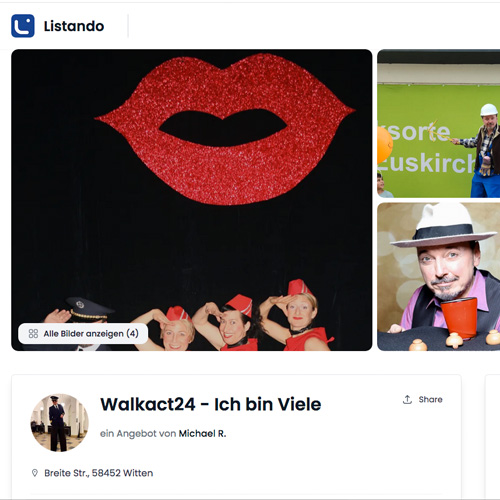Open thumbnail of worker in white helmet
500x500 pixels.
pos(439,123)
